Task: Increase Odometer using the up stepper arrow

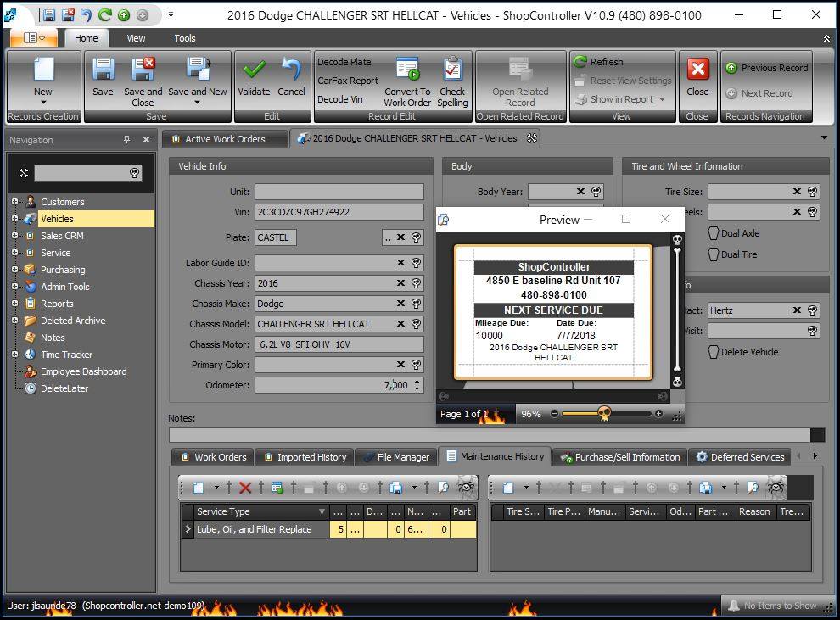Action: (x=417, y=381)
